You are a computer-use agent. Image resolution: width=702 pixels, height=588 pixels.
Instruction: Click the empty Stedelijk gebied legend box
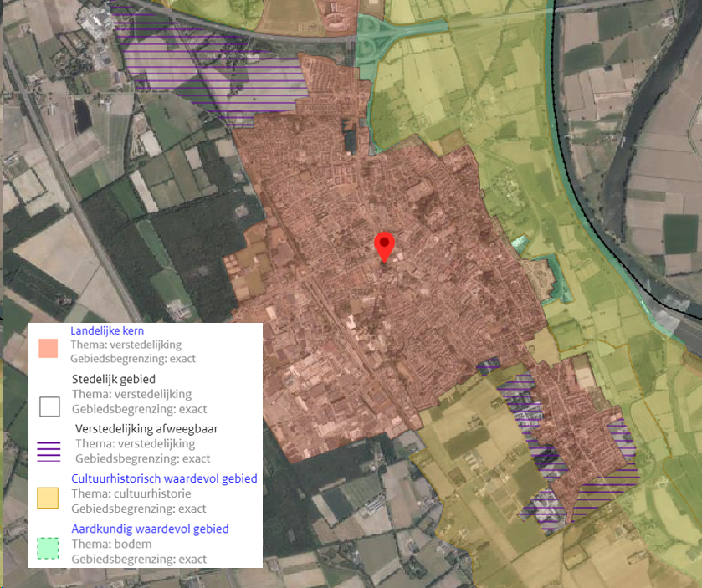[x=49, y=406]
